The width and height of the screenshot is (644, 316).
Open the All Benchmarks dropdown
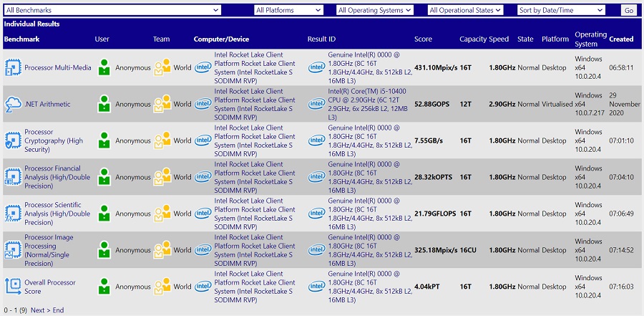(112, 10)
